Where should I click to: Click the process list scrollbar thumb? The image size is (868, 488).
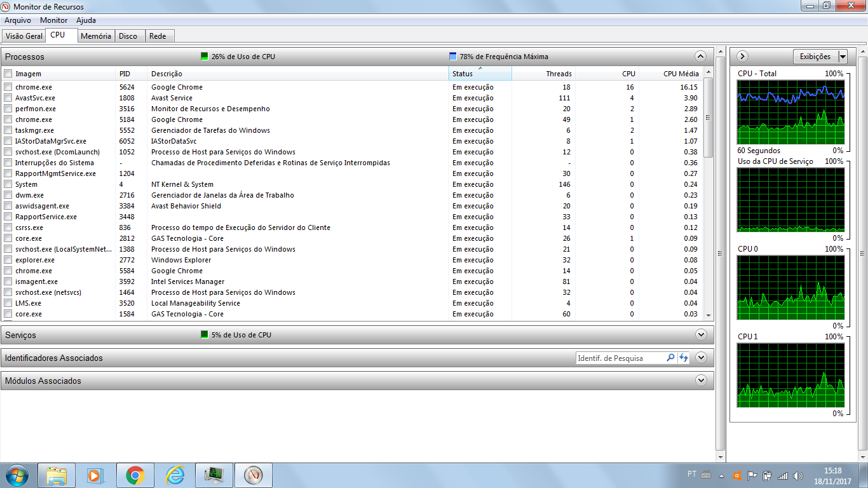tap(709, 117)
